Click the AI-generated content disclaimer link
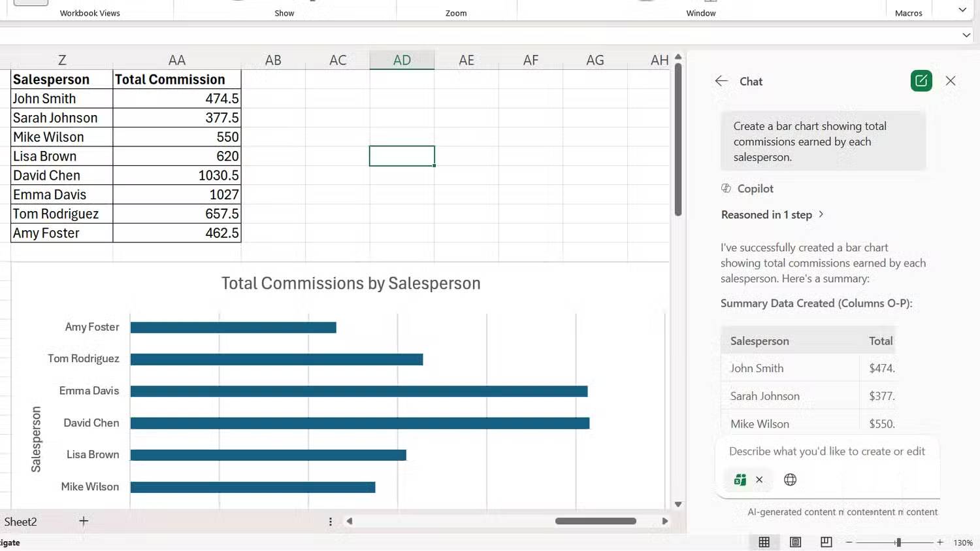Image resolution: width=980 pixels, height=551 pixels. [843, 512]
